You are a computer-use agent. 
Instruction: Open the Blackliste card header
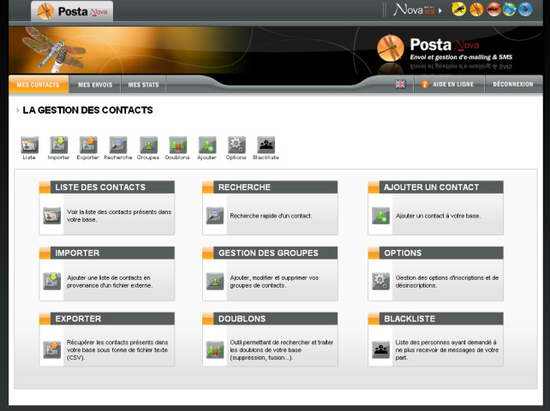pyautogui.click(x=436, y=319)
